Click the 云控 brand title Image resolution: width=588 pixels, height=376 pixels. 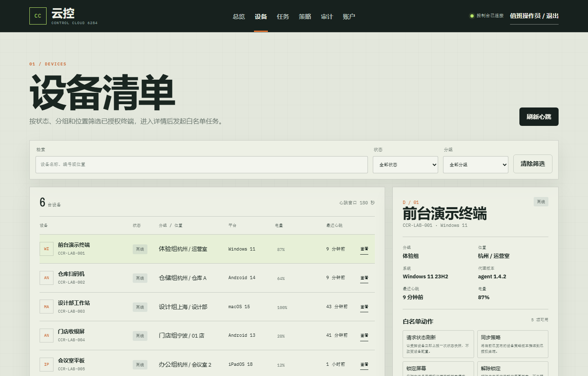63,13
